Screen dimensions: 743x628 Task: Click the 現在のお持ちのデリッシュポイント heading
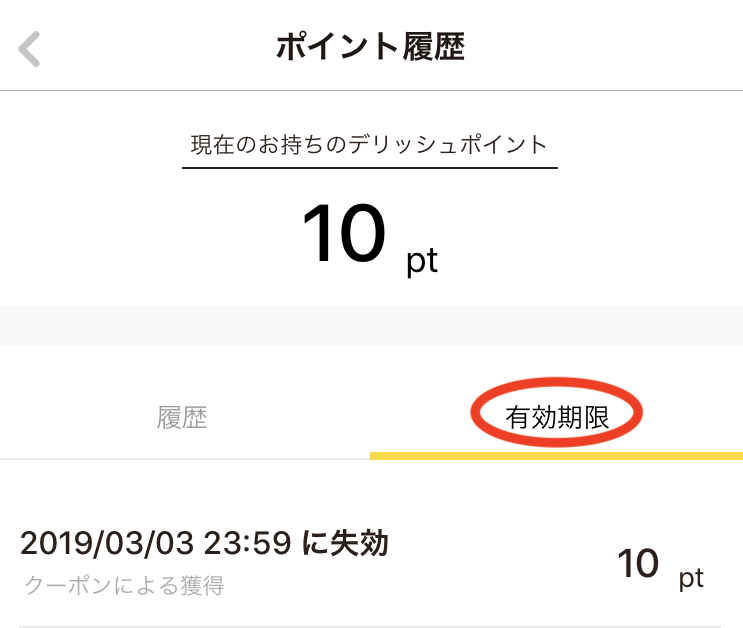(370, 145)
